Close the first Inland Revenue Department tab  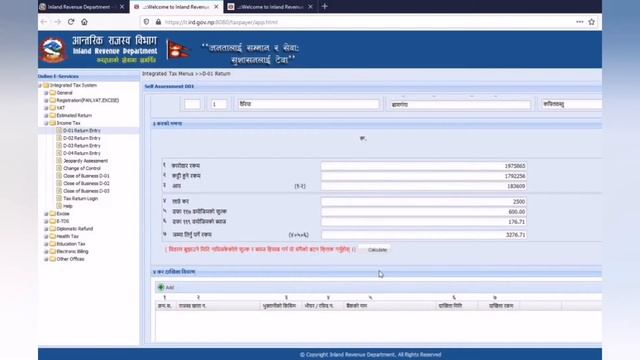[122, 7]
